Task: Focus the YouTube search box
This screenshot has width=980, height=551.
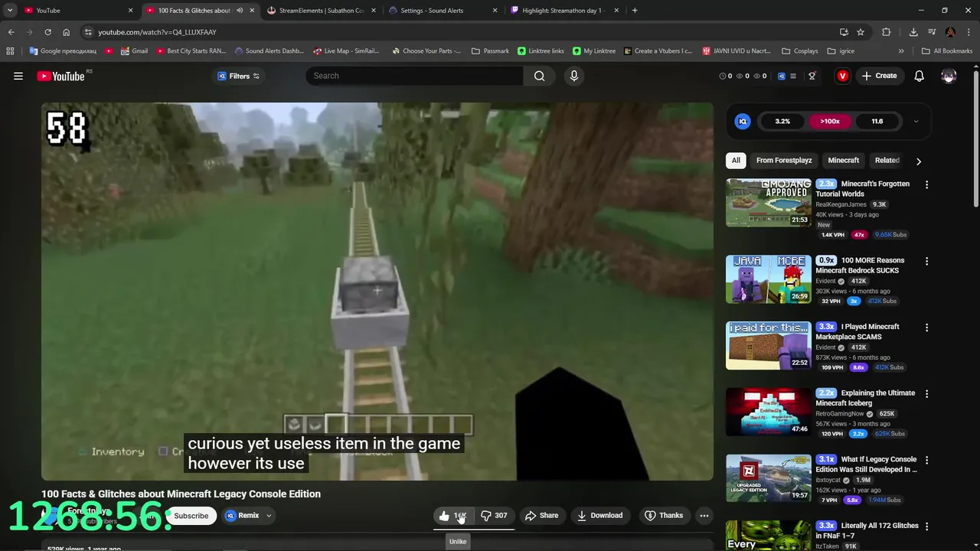Action: click(414, 76)
